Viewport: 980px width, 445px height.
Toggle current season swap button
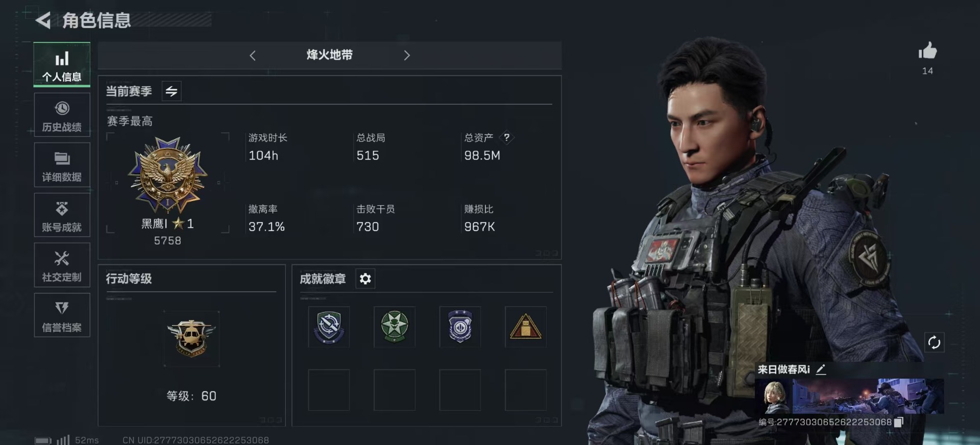click(x=171, y=91)
